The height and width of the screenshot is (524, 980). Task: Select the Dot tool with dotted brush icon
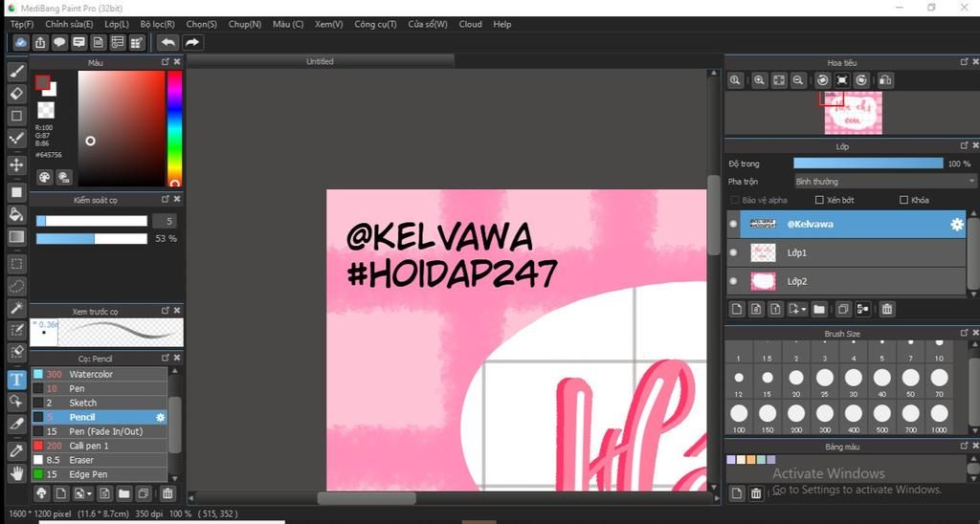(x=17, y=138)
